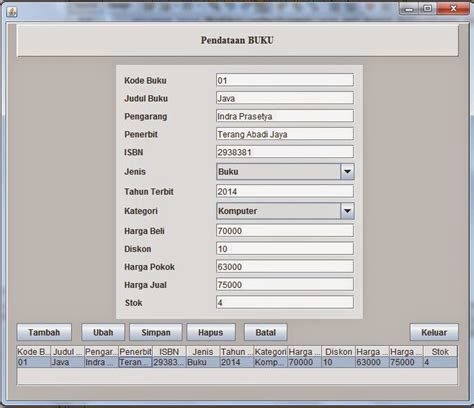Select table cell 'Teran...' in the row
Image resolution: width=474 pixels, height=408 pixels.
point(135,362)
